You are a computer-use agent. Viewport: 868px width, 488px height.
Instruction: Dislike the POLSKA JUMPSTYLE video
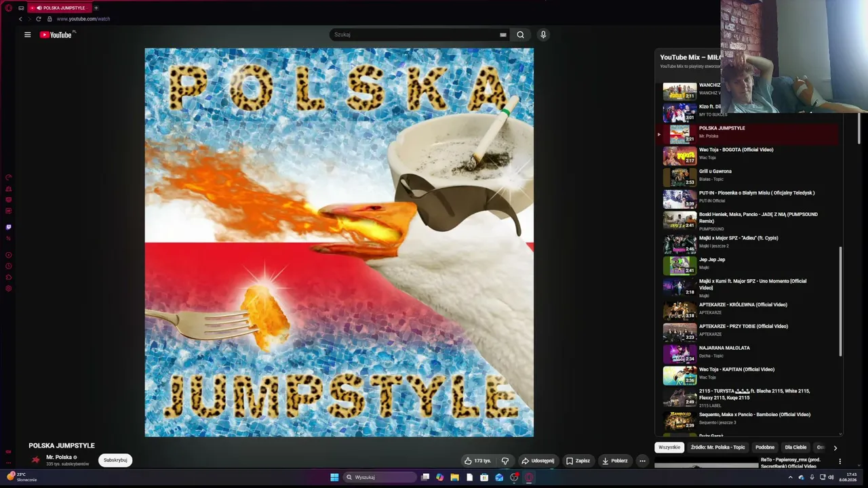coord(505,461)
